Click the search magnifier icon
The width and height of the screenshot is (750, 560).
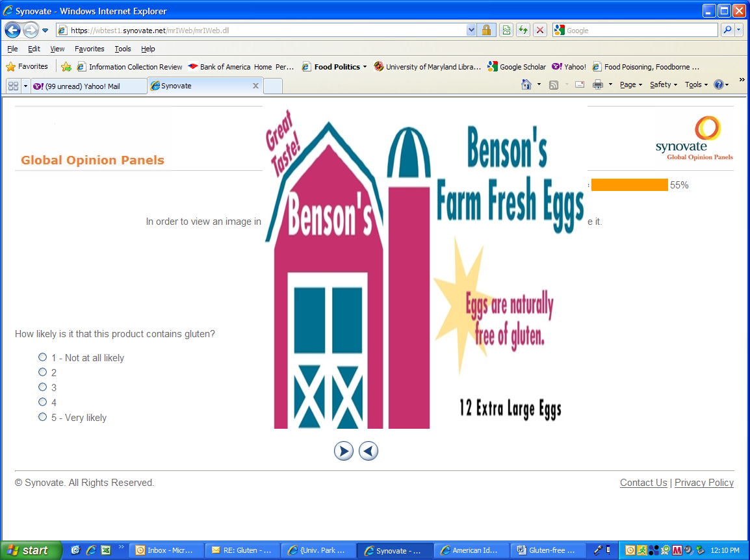727,30
